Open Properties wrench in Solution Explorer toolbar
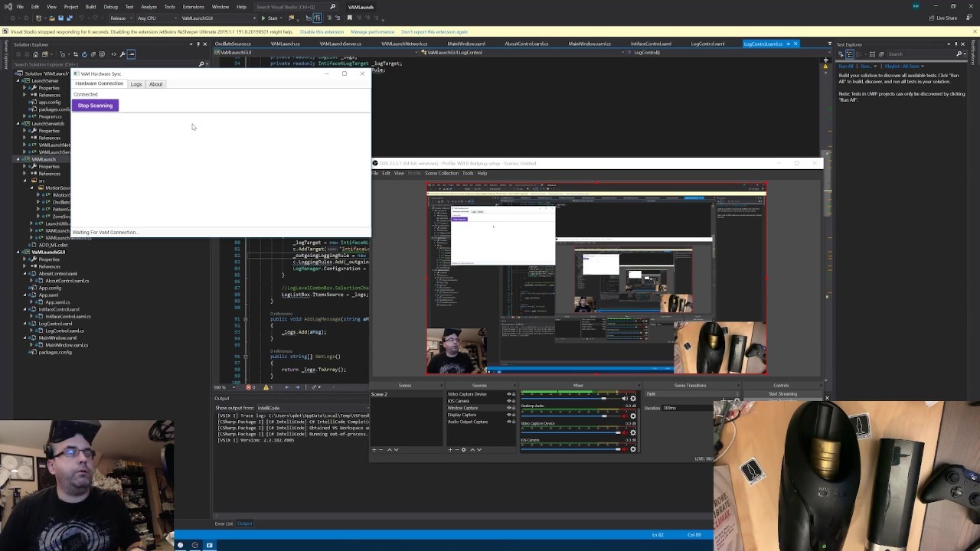 (122, 54)
